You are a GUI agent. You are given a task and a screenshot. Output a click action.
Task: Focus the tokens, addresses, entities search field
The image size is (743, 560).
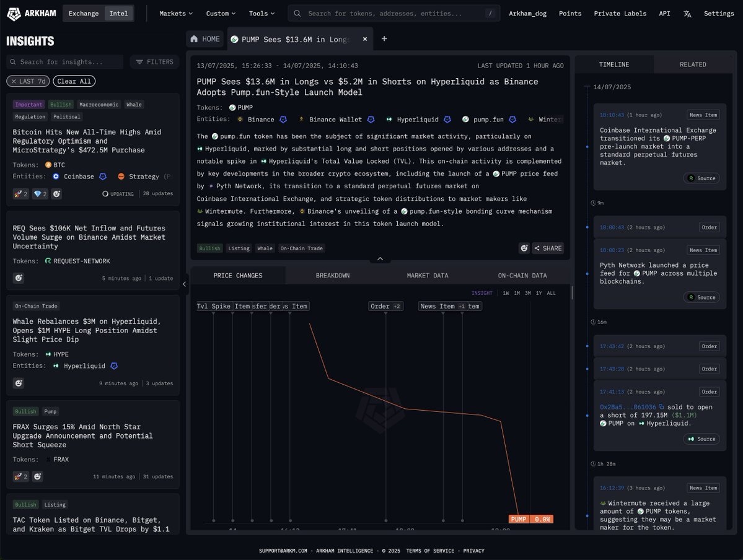pyautogui.click(x=393, y=13)
